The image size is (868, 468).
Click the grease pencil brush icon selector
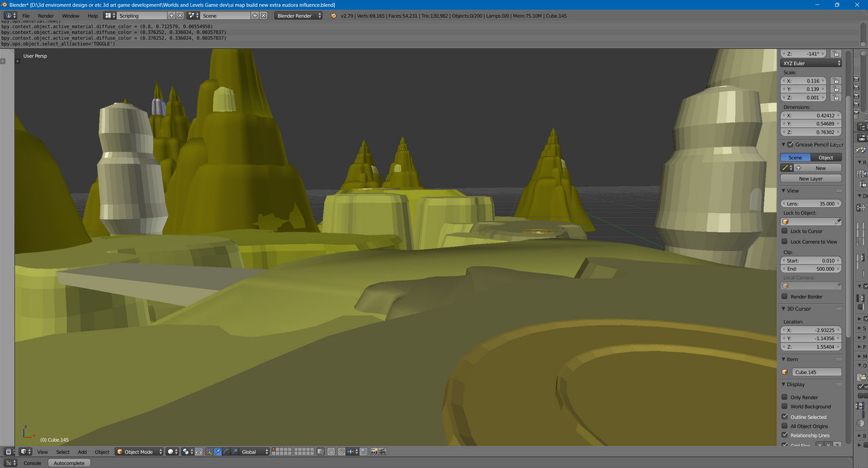click(787, 168)
